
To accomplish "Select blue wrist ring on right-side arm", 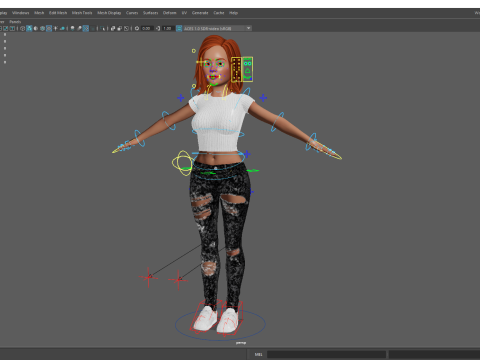I will (311, 142).
